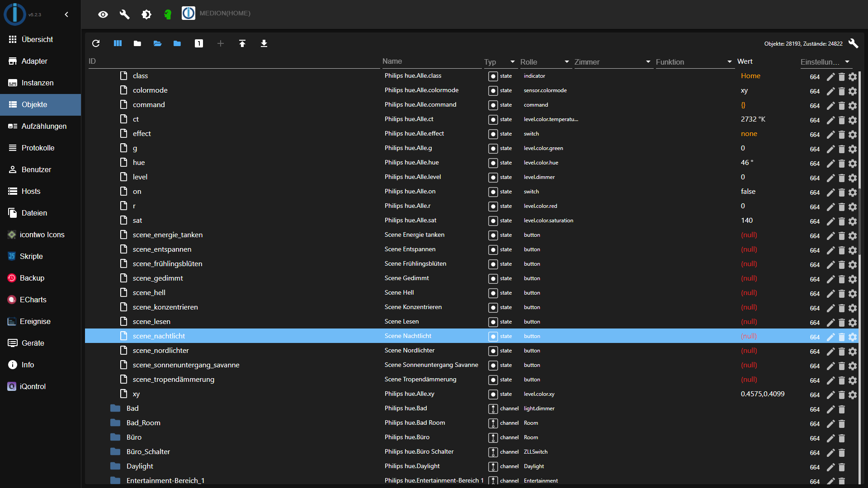The image size is (868, 488).
Task: Open icontwo Icons tab
Action: coord(40,235)
